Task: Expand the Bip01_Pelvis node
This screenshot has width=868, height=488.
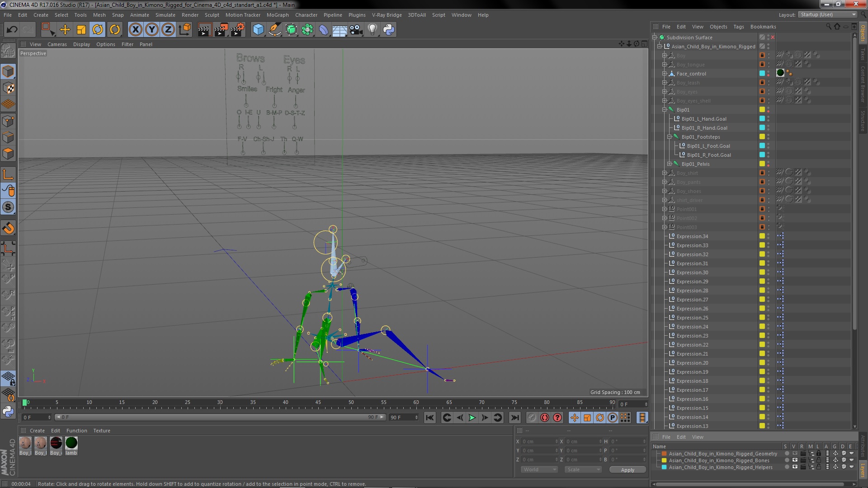Action: tap(669, 164)
